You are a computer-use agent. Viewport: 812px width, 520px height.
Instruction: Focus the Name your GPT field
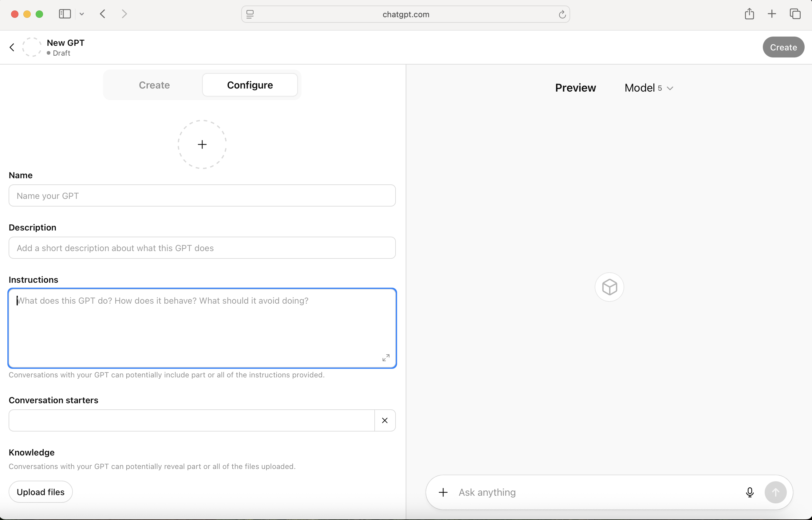click(202, 196)
